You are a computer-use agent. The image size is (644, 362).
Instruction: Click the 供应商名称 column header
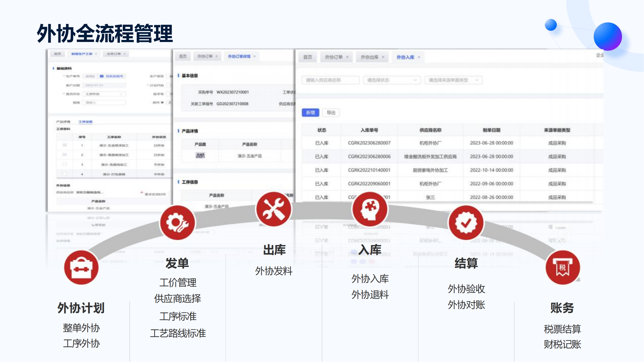[430, 130]
